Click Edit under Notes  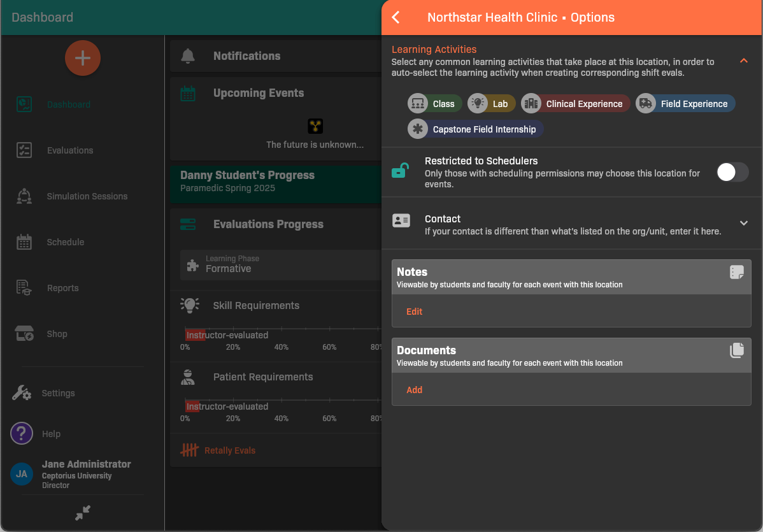click(x=414, y=312)
